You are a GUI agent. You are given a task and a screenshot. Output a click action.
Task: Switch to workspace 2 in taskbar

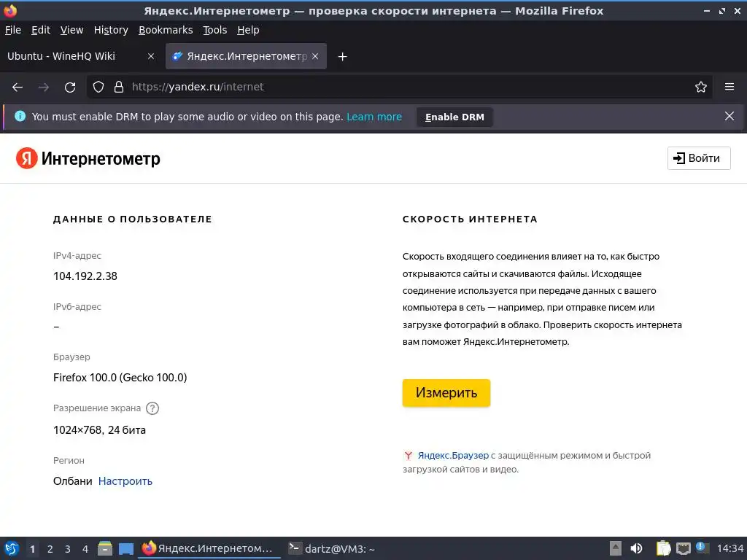tap(50, 549)
